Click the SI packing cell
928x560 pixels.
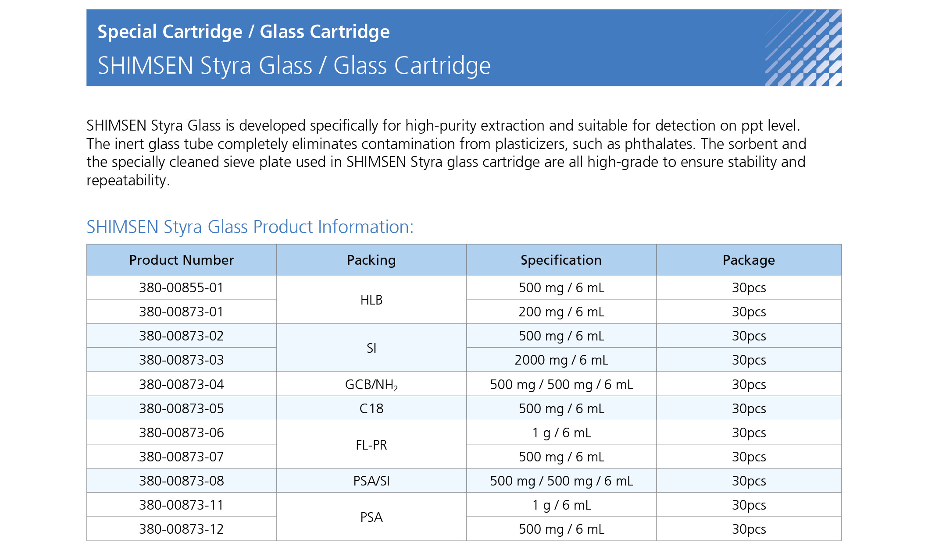[x=371, y=348]
